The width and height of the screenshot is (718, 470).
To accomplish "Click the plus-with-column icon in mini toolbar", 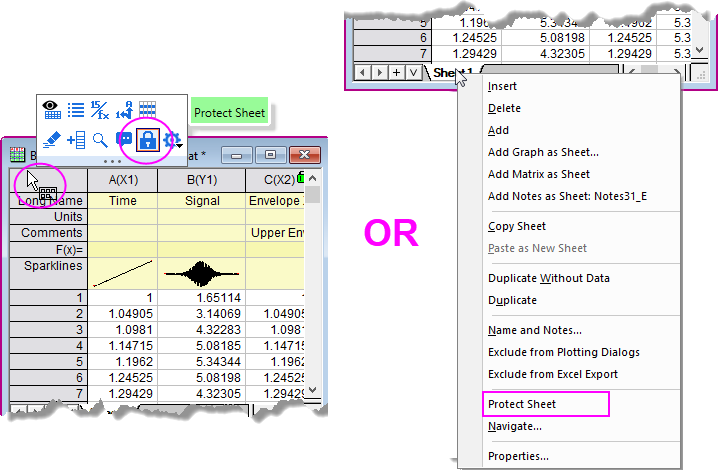I will (76, 140).
